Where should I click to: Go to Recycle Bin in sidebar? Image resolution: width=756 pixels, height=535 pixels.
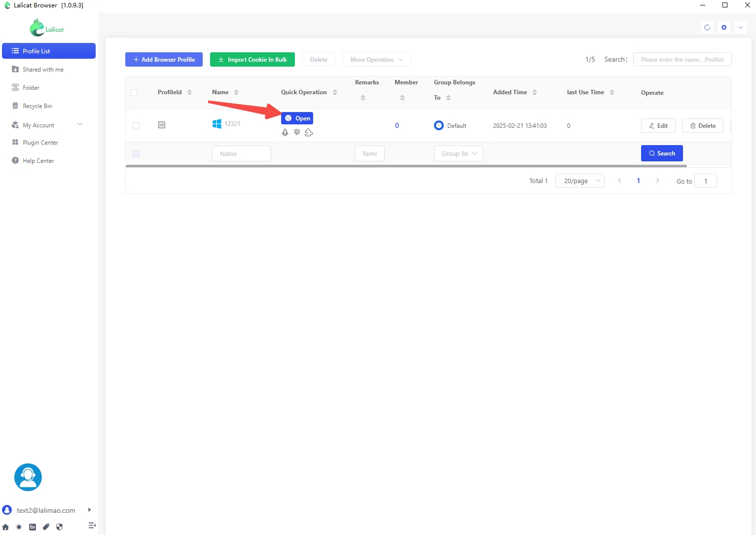(37, 106)
